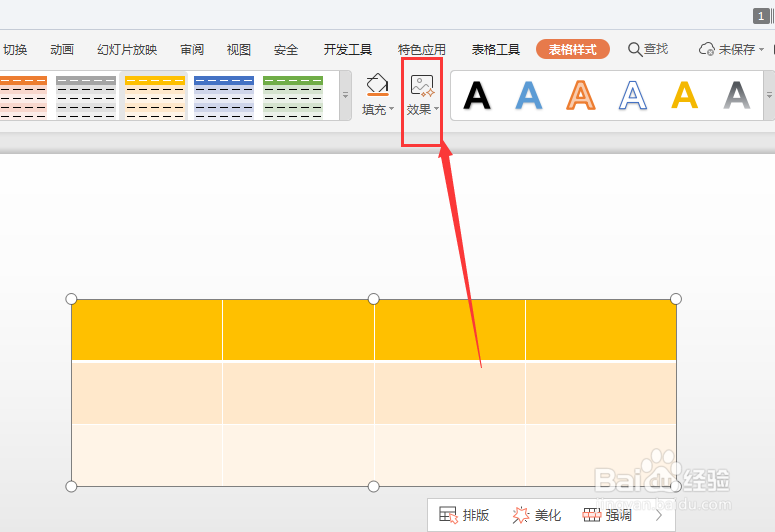Apply the gray gradient text art A
Screen dimensions: 775x532
pos(736,95)
